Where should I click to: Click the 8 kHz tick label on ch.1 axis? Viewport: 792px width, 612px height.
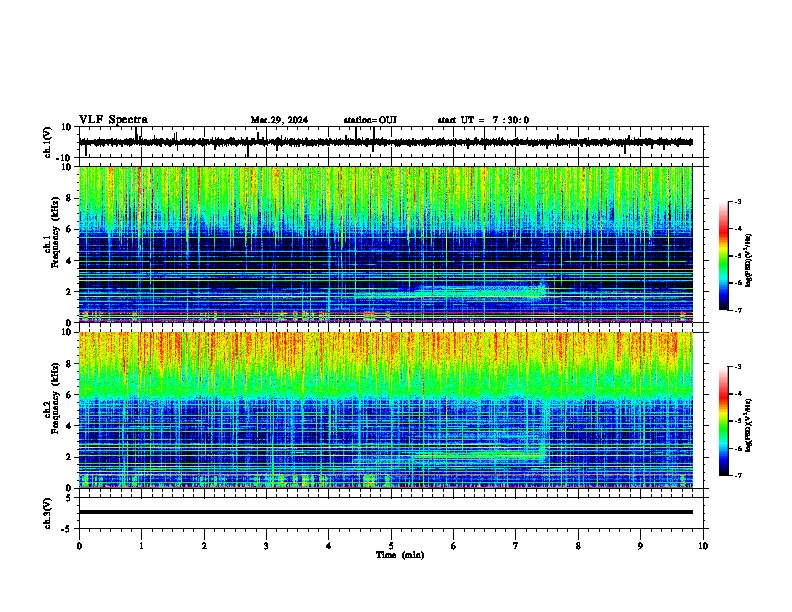click(70, 198)
